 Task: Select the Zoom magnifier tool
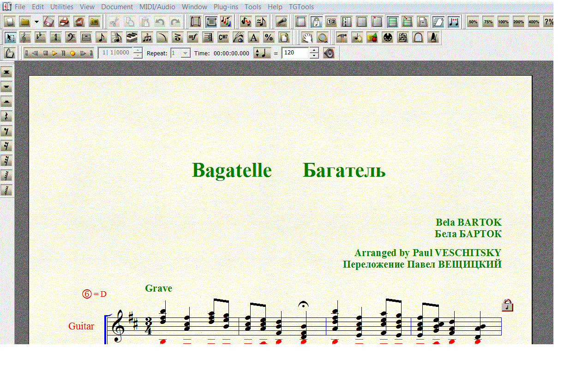pyautogui.click(x=323, y=37)
